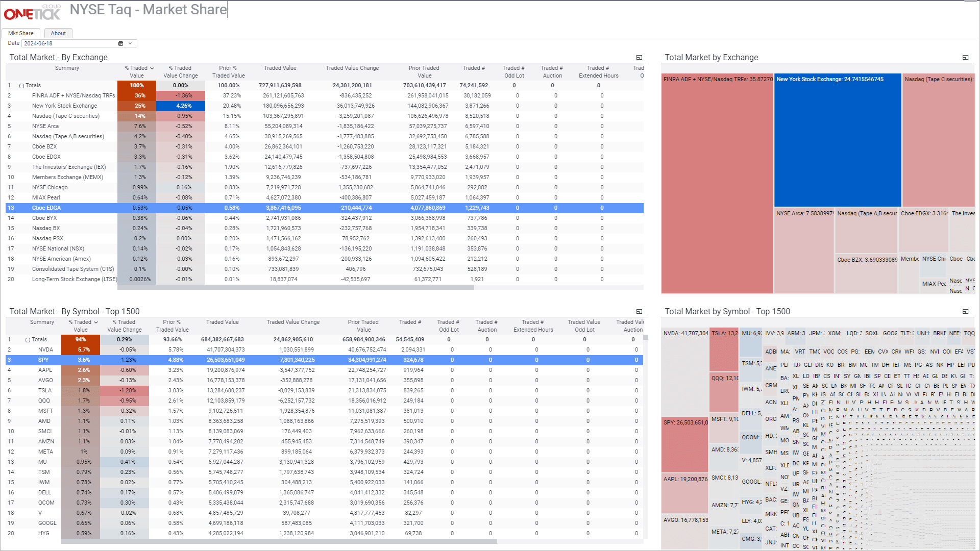The height and width of the screenshot is (551, 980).
Task: Click sort arrow on exchange % Traded Value column
Action: pos(152,68)
